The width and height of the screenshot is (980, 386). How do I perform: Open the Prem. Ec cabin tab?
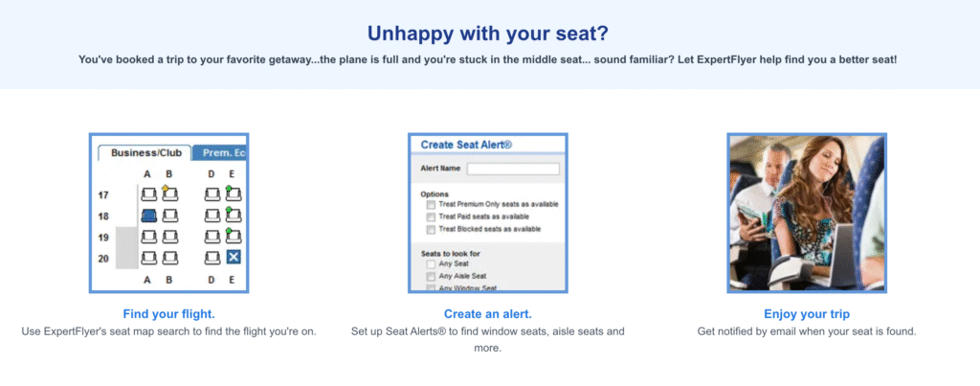(x=220, y=153)
